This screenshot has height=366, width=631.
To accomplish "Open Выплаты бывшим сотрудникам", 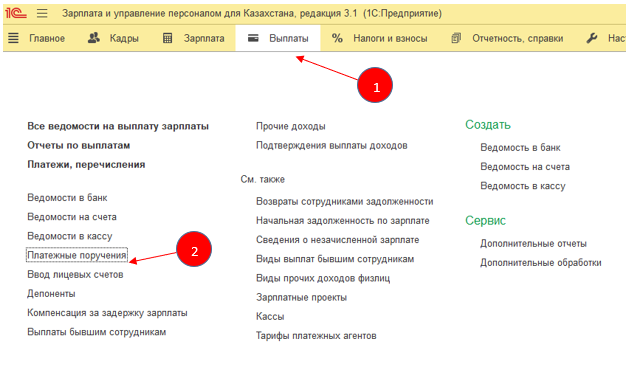I will pyautogui.click(x=97, y=332).
